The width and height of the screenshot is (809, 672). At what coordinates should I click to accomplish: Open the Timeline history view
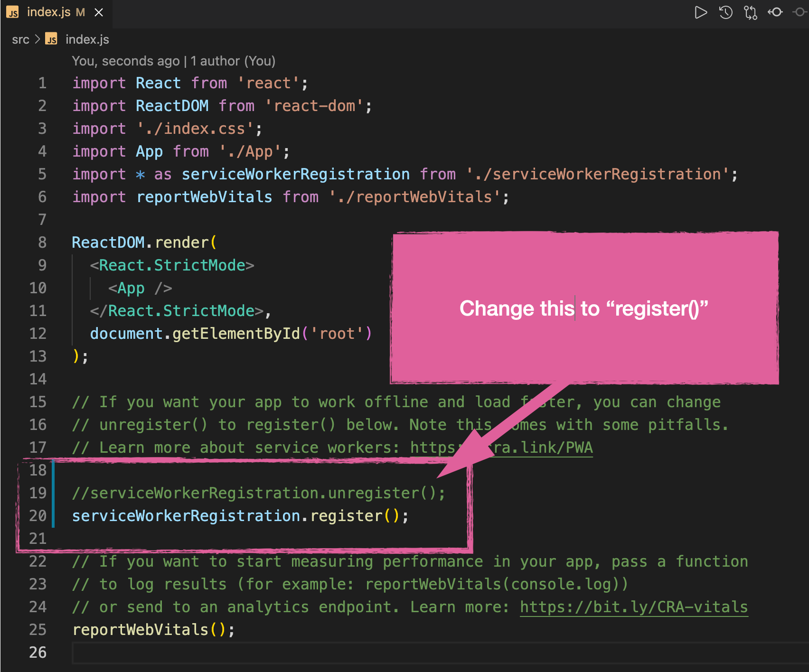(x=725, y=12)
